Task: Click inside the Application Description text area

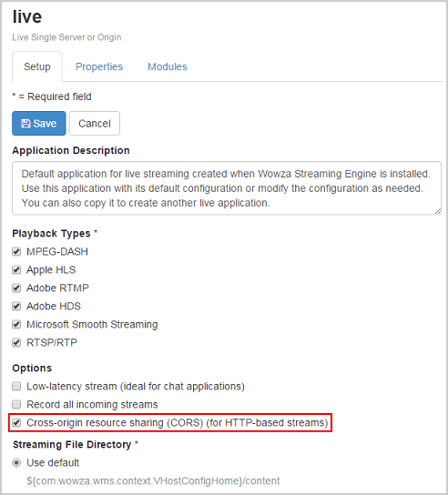Action: point(227,188)
